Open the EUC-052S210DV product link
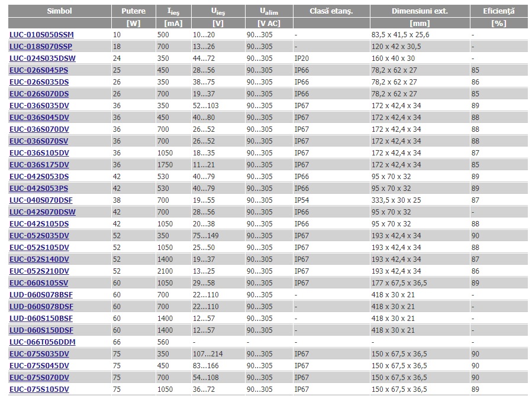The width and height of the screenshot is (532, 396). [x=39, y=271]
